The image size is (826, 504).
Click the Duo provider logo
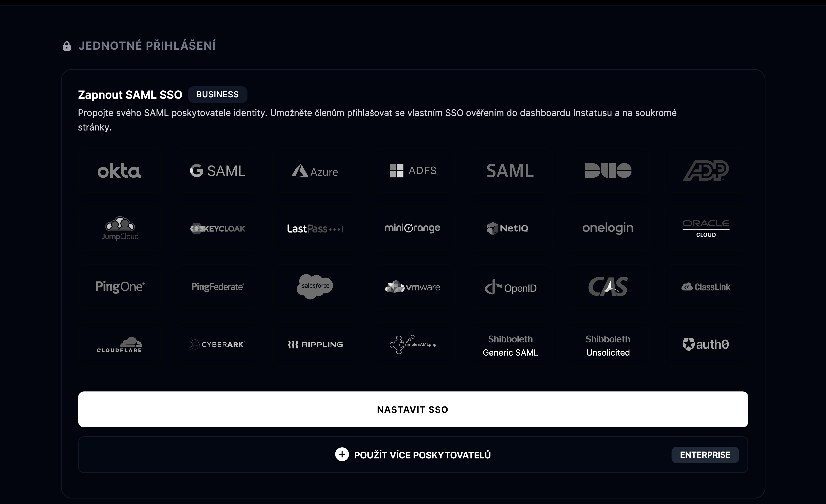click(608, 171)
